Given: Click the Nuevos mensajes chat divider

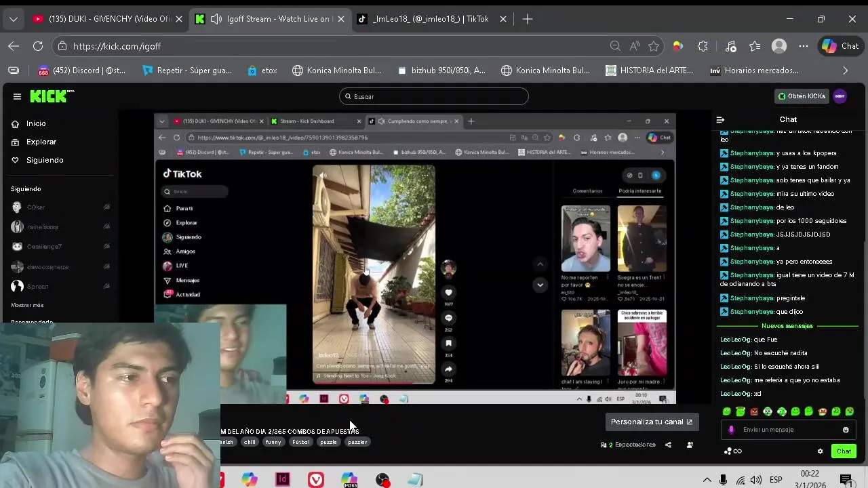Looking at the screenshot, I should point(787,326).
